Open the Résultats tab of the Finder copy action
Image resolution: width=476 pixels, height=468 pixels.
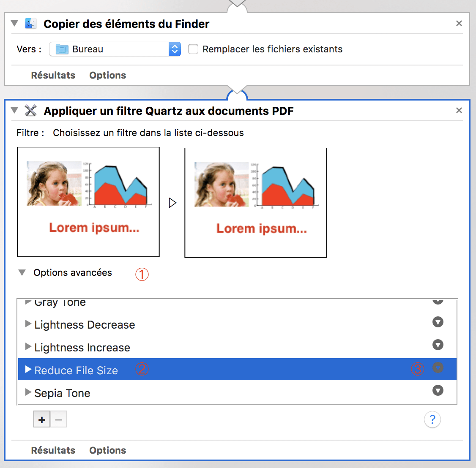[x=53, y=75]
